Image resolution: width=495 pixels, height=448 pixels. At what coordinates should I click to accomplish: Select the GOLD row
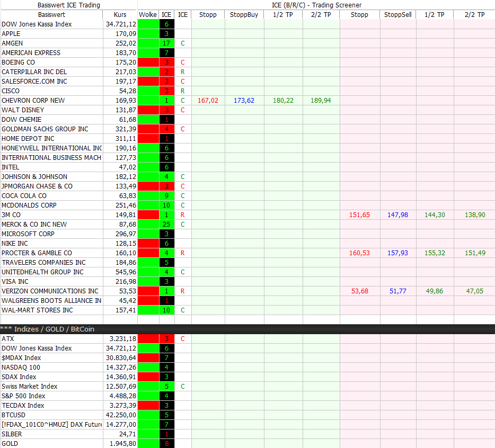coord(10,444)
